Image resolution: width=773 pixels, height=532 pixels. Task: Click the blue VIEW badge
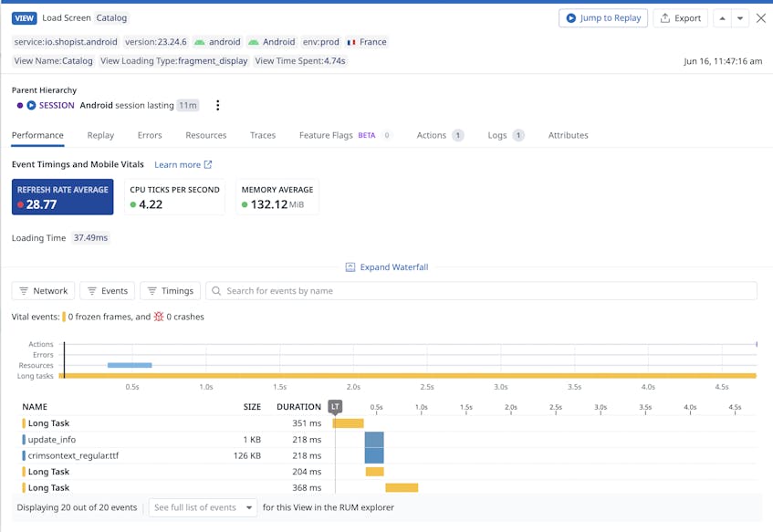click(x=24, y=18)
